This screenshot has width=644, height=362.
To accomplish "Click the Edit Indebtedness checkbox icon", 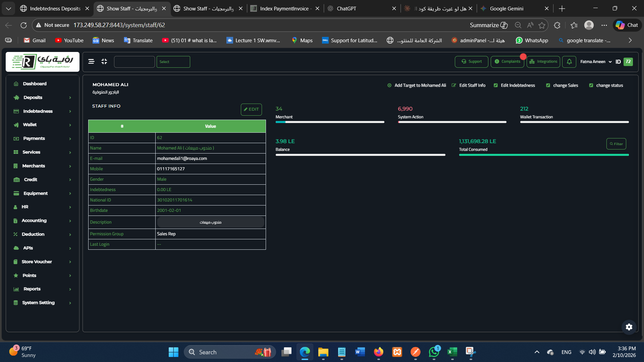I will point(496,85).
